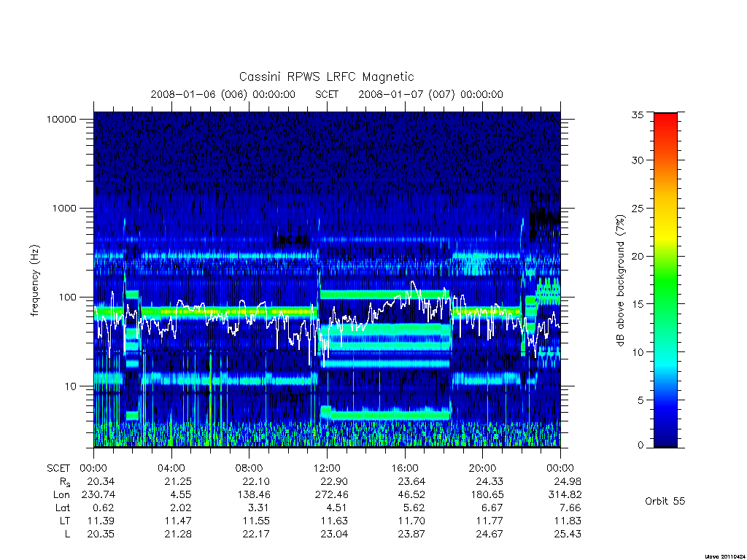Select the 12:00 SCET time tick label
The width and height of the screenshot is (747, 560).
point(327,468)
